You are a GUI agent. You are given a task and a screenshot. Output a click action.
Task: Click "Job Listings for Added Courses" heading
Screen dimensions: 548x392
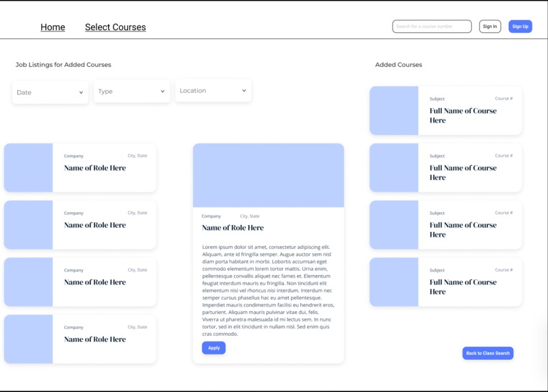[63, 64]
